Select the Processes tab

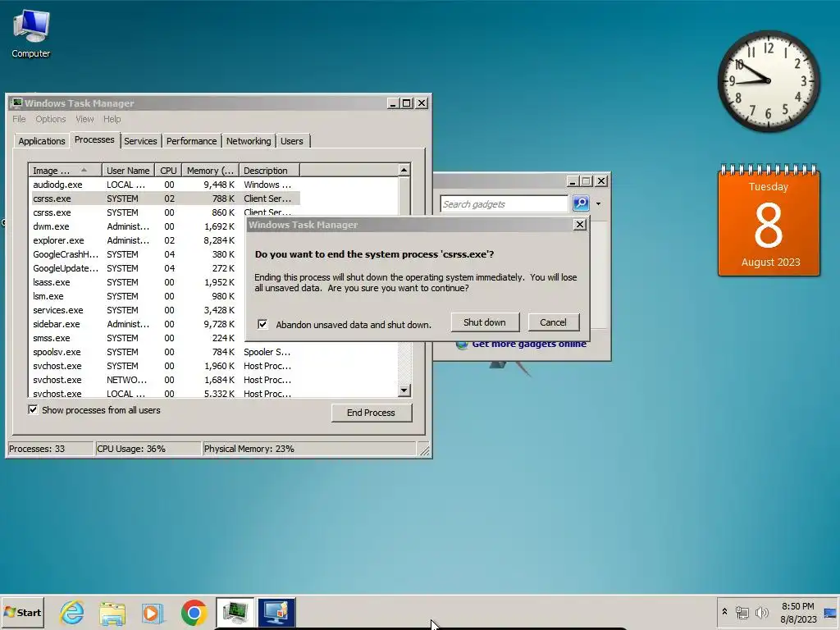[94, 139]
